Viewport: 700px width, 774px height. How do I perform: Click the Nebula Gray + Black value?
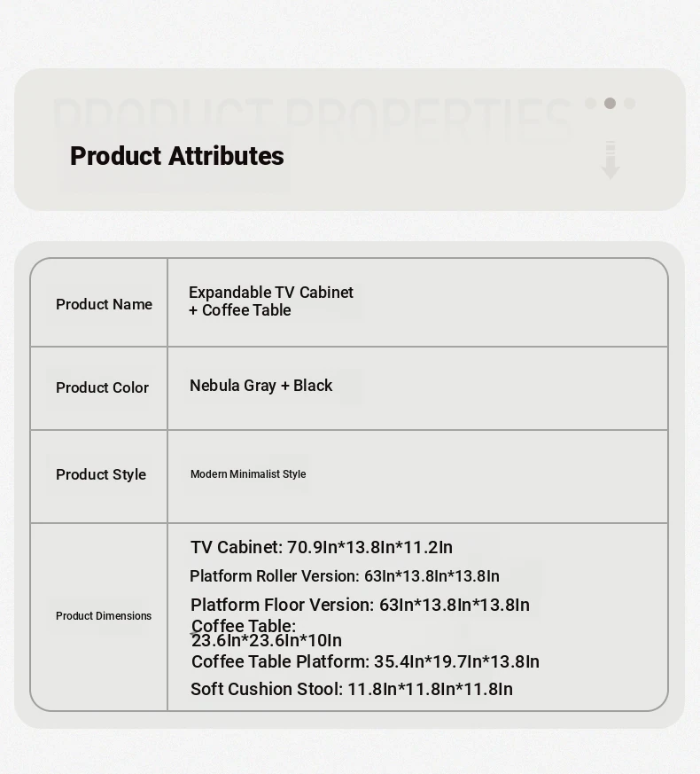[x=261, y=386]
